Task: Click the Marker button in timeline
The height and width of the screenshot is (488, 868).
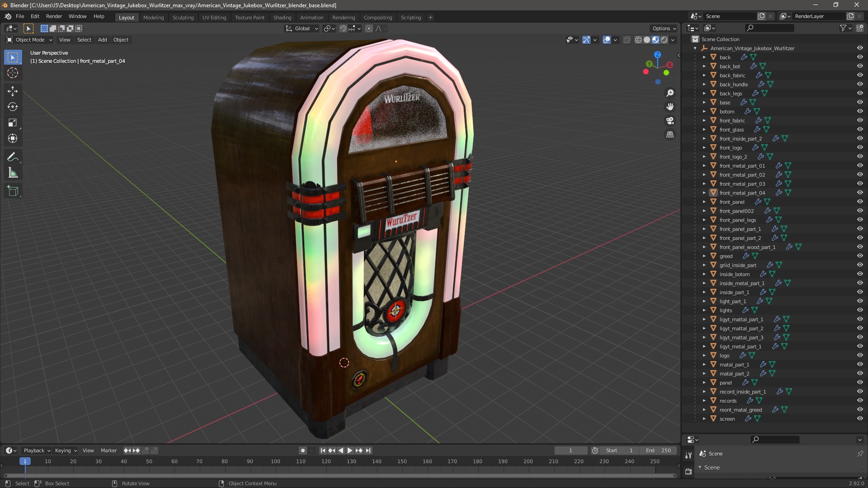Action: click(108, 450)
